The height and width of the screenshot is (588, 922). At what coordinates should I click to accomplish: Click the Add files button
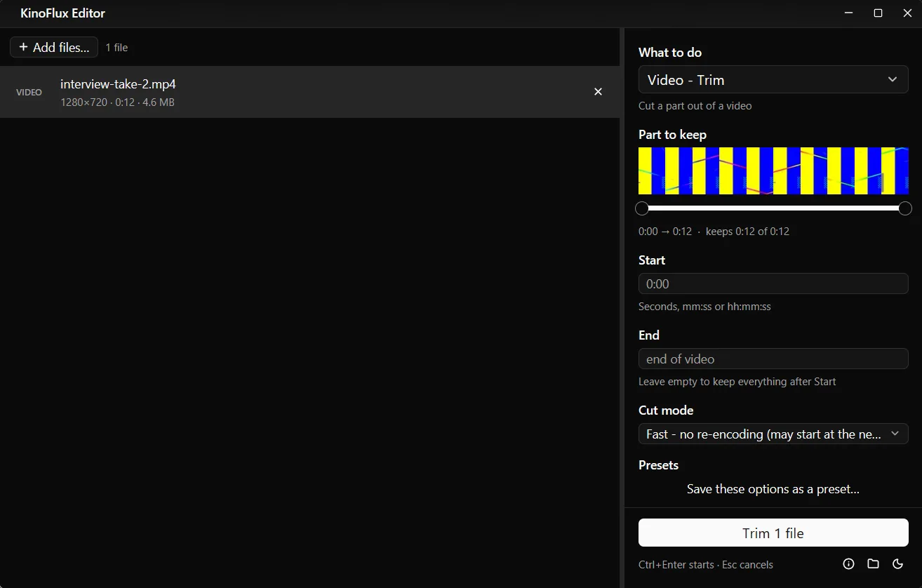point(54,47)
